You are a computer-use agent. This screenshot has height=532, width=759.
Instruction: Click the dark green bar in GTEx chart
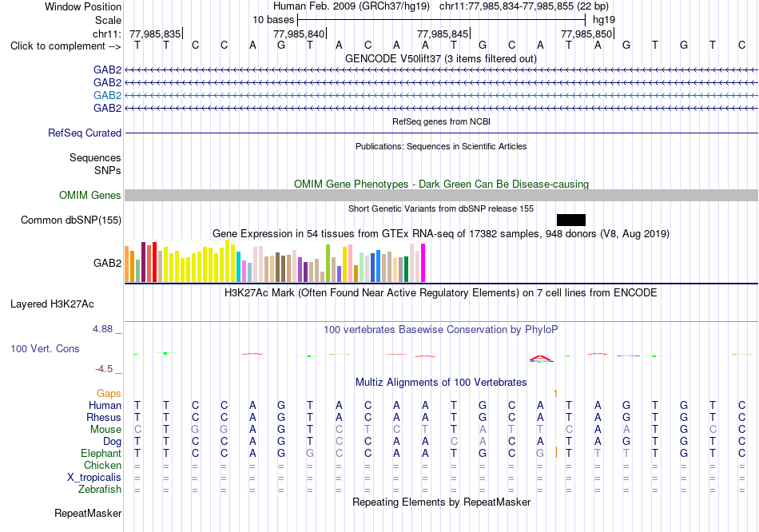pos(406,269)
